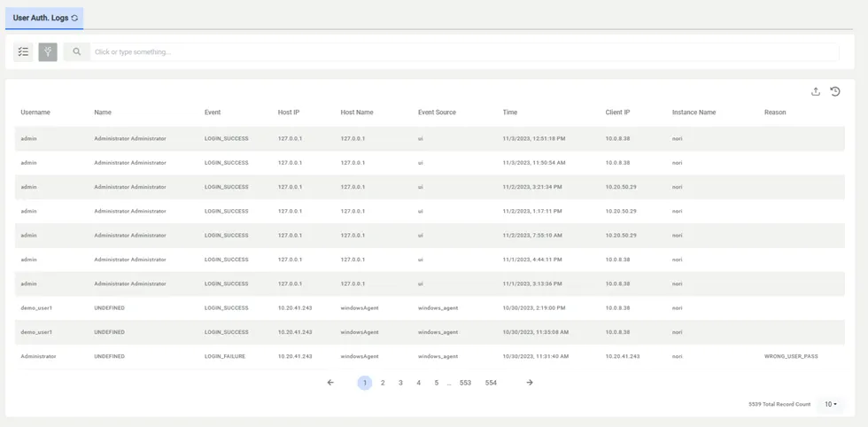Click windows_agent in the 2:19:00 PM row
Image resolution: width=868 pixels, height=427 pixels.
(x=438, y=308)
